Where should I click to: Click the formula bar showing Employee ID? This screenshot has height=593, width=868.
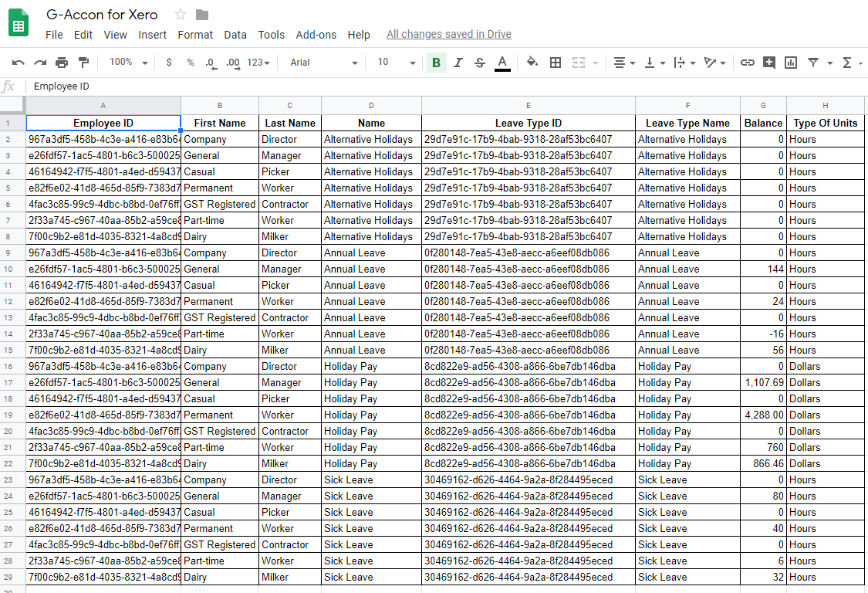(448, 86)
